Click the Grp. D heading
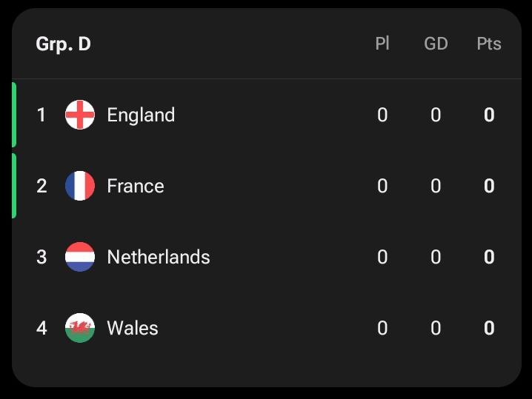This screenshot has width=532, height=399. [x=64, y=44]
